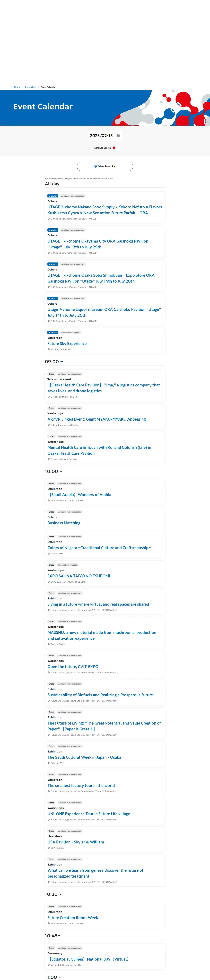The height and width of the screenshot is (980, 210).
Task: Open the calendar date picker icon
Action: click(x=118, y=135)
